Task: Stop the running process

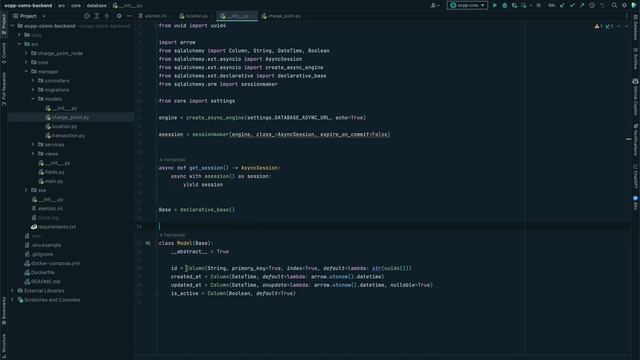Action: [539, 5]
